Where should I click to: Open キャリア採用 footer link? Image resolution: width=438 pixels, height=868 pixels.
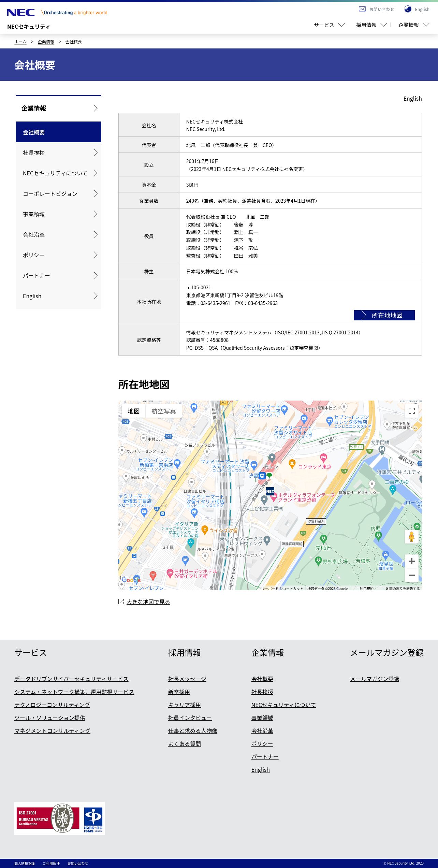[x=185, y=705]
